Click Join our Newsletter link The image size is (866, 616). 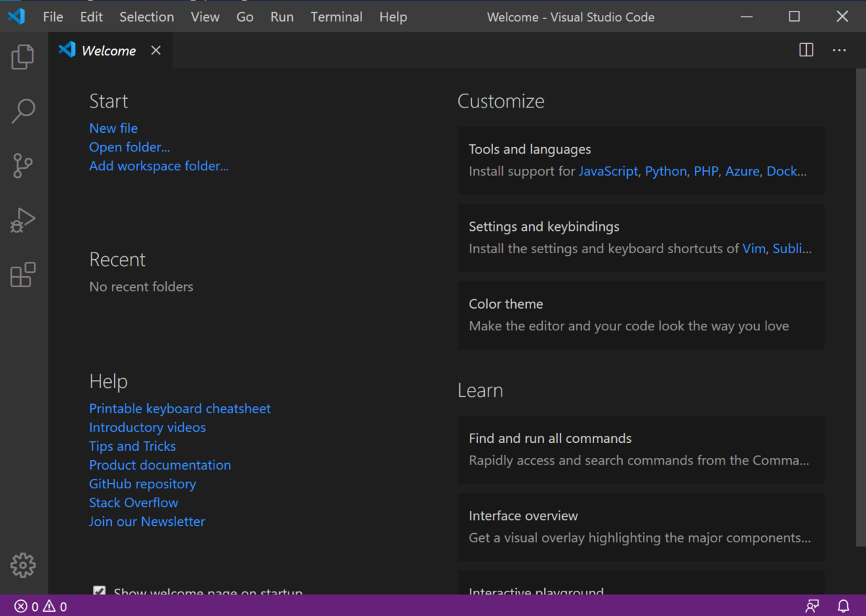[147, 521]
